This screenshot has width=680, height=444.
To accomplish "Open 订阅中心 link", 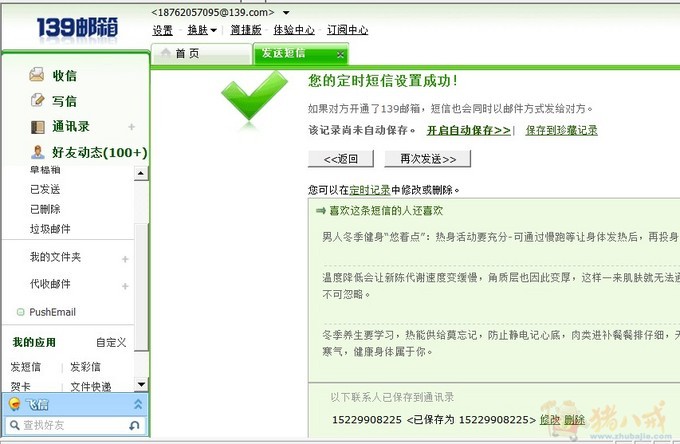I will click(x=347, y=30).
